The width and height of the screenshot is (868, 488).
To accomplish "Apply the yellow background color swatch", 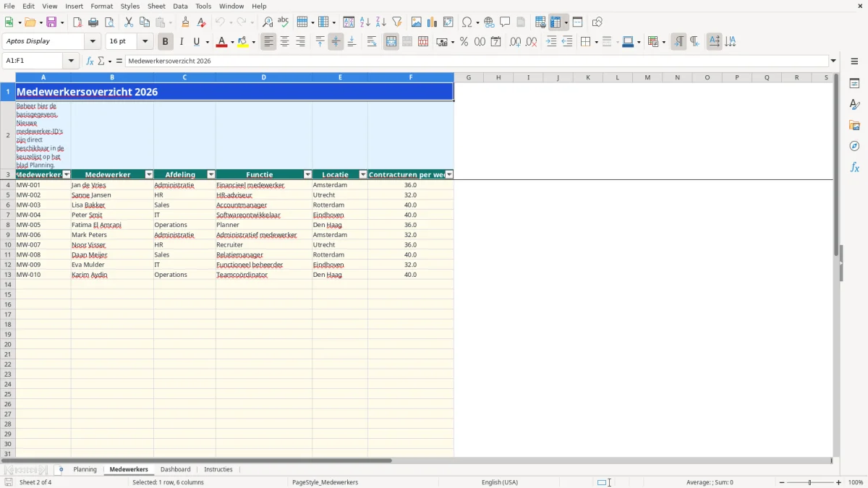I will pos(243,42).
